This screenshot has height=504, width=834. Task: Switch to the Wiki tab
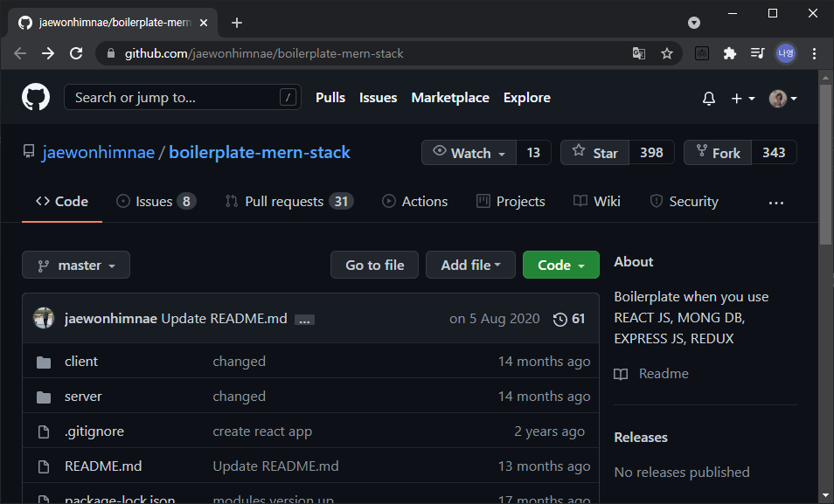[597, 202]
